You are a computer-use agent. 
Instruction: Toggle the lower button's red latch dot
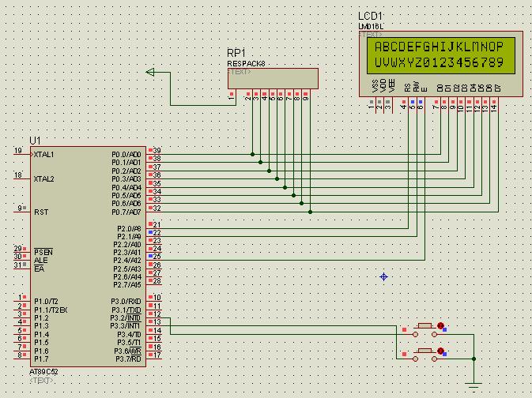pos(440,351)
